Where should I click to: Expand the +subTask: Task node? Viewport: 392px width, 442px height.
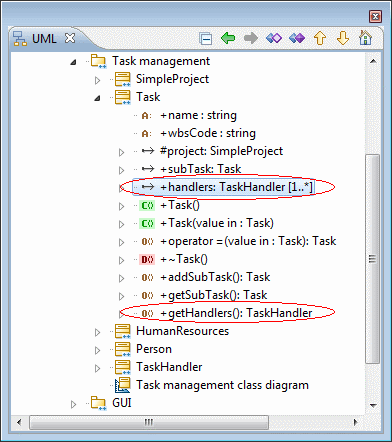coord(121,170)
